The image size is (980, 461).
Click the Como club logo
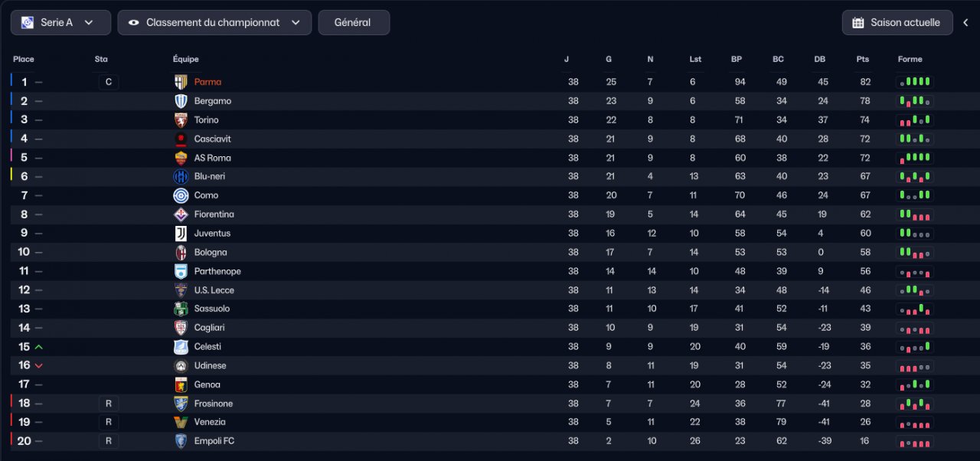[181, 195]
